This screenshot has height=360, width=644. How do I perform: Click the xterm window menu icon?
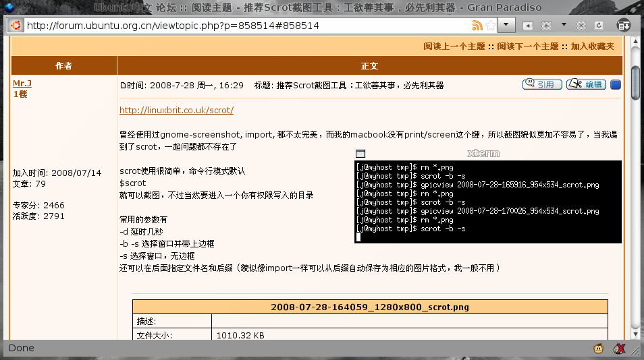[360, 153]
